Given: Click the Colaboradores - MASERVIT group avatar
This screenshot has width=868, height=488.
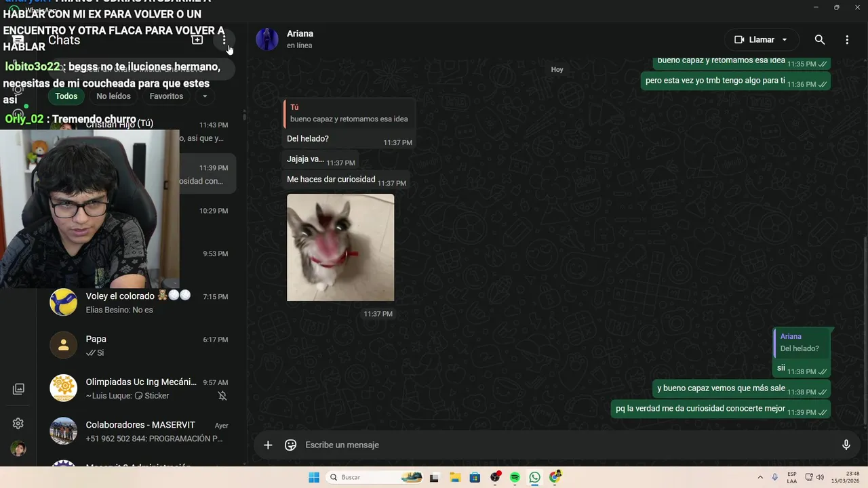Looking at the screenshot, I should 64,431.
